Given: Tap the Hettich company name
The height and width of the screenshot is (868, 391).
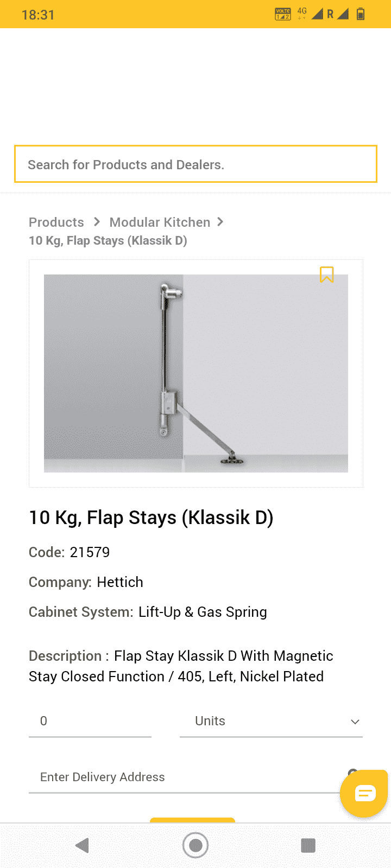Looking at the screenshot, I should [x=120, y=582].
